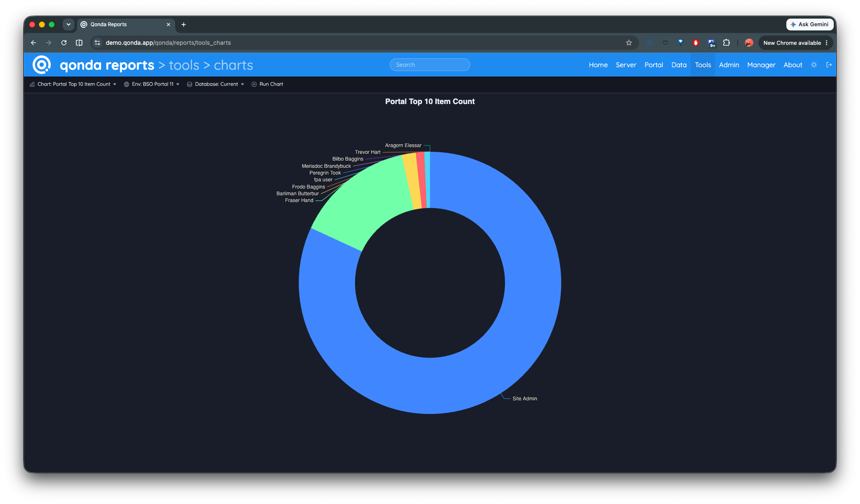Click the Site Admin chart label
This screenshot has height=504, width=860.
pyautogui.click(x=524, y=398)
